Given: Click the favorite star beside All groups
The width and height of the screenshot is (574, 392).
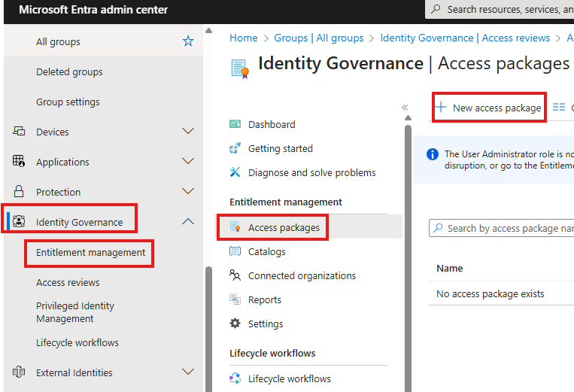Looking at the screenshot, I should [188, 42].
